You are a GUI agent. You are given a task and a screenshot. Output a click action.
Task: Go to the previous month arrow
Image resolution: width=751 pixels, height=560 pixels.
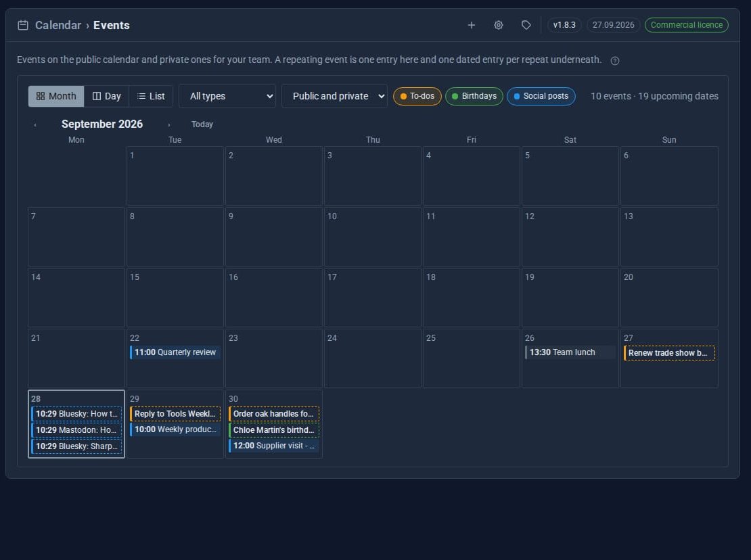point(35,125)
